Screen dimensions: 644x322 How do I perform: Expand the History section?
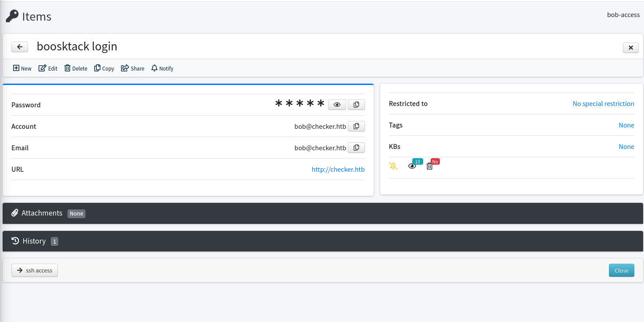[34, 241]
